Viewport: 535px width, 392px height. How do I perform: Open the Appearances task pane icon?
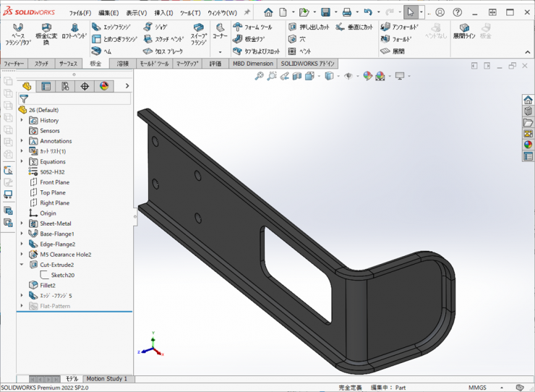[528, 145]
